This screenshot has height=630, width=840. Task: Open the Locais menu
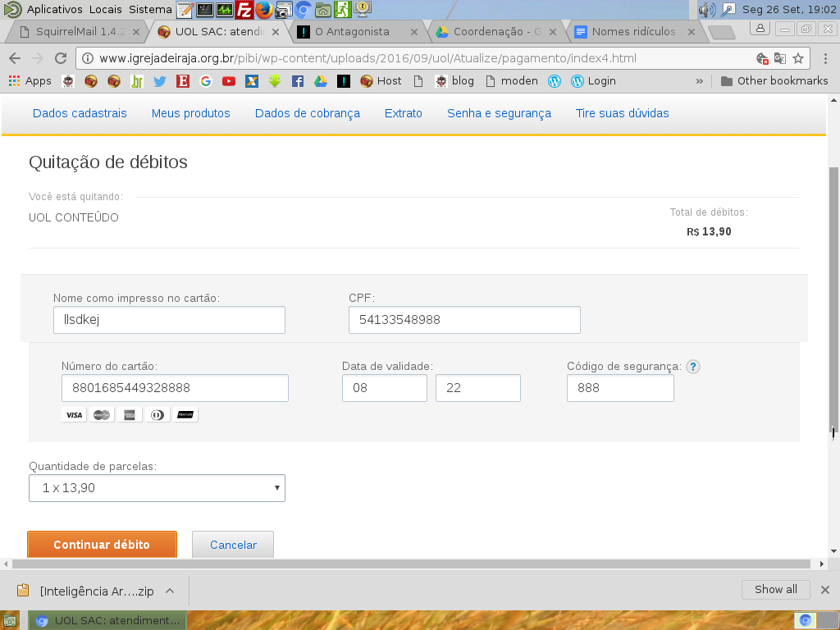click(x=106, y=9)
